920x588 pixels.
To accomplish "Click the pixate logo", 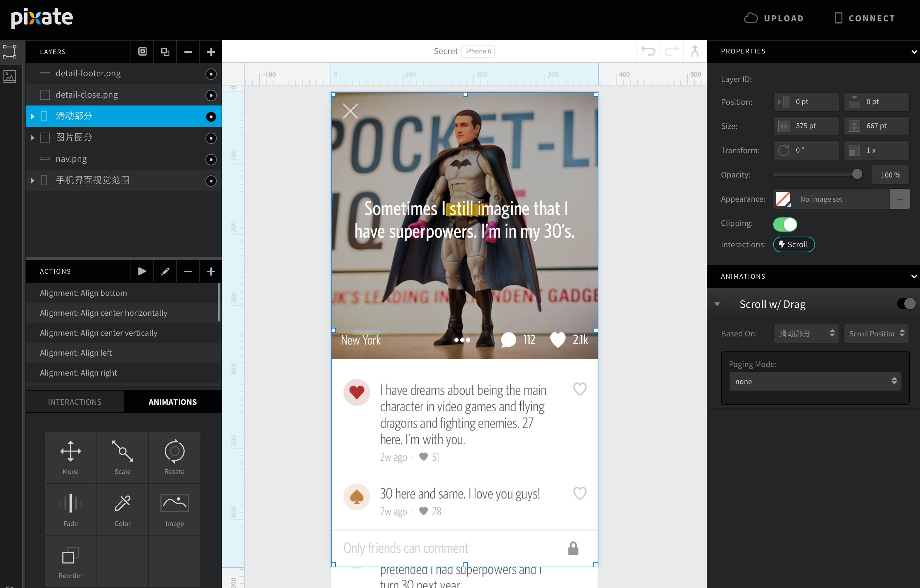I will pyautogui.click(x=42, y=17).
